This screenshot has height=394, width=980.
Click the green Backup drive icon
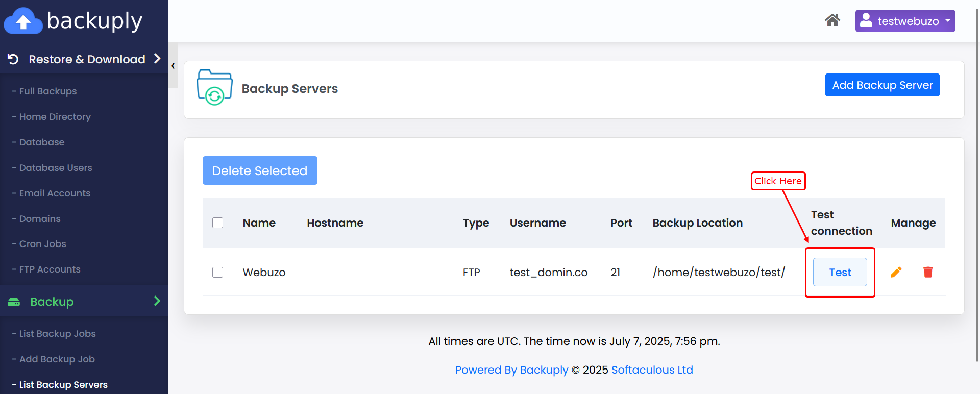coord(14,302)
